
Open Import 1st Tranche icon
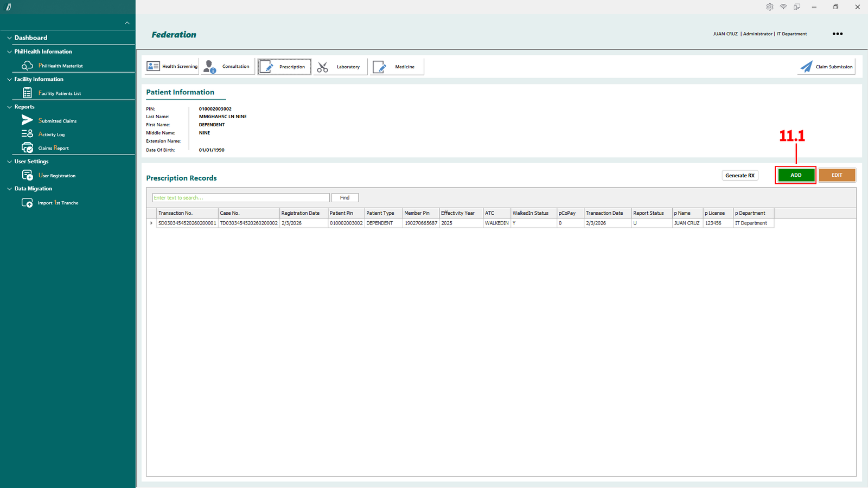coord(27,203)
